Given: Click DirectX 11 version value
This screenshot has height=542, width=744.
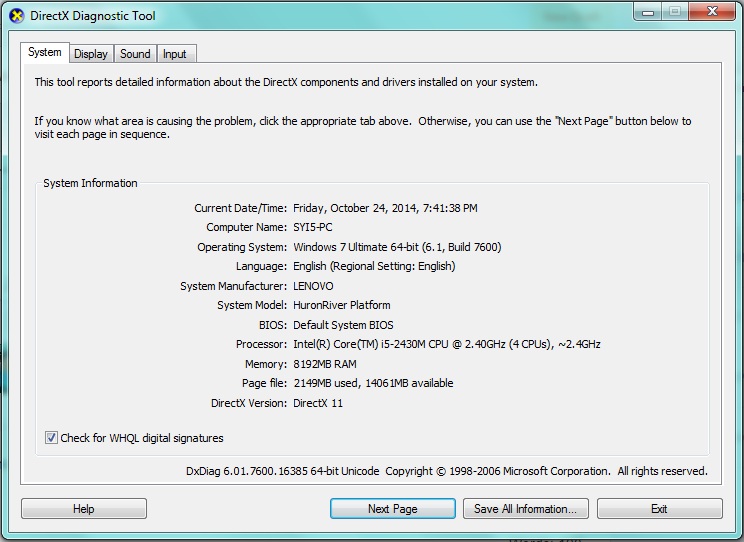Looking at the screenshot, I should 317,403.
